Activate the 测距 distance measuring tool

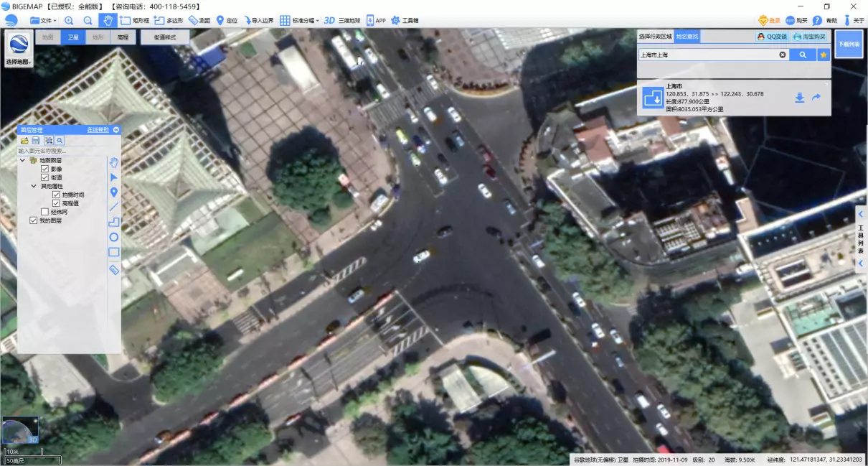click(x=199, y=21)
